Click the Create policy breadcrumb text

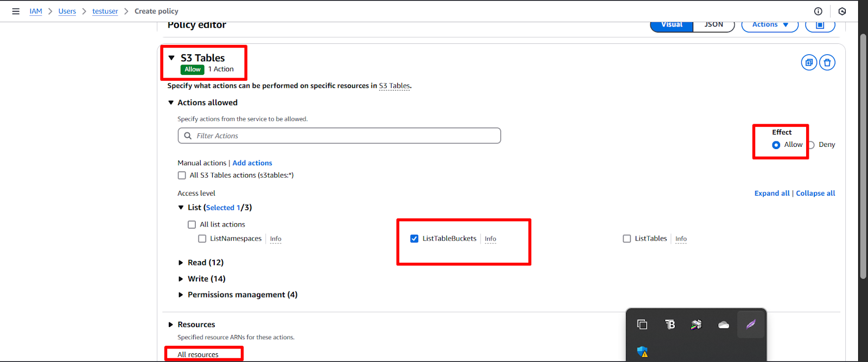pos(156,11)
